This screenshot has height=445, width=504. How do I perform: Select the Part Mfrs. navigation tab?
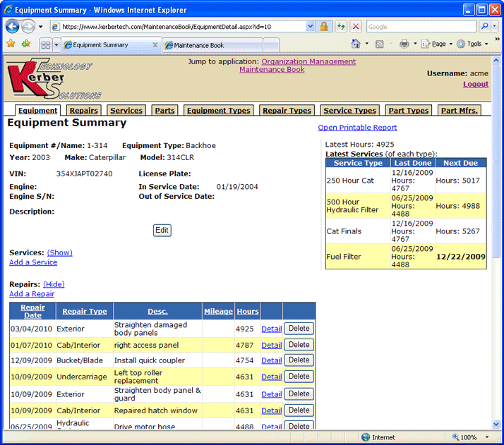[460, 111]
